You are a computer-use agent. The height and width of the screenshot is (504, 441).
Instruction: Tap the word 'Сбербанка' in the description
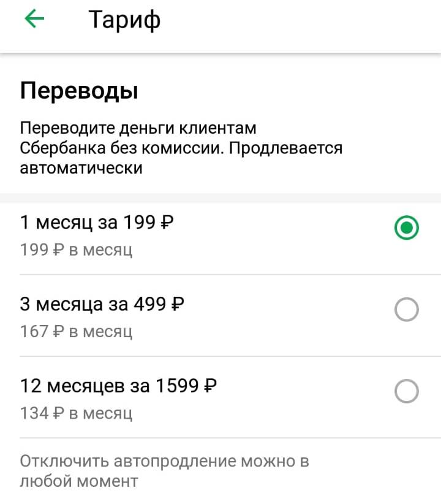coord(63,148)
